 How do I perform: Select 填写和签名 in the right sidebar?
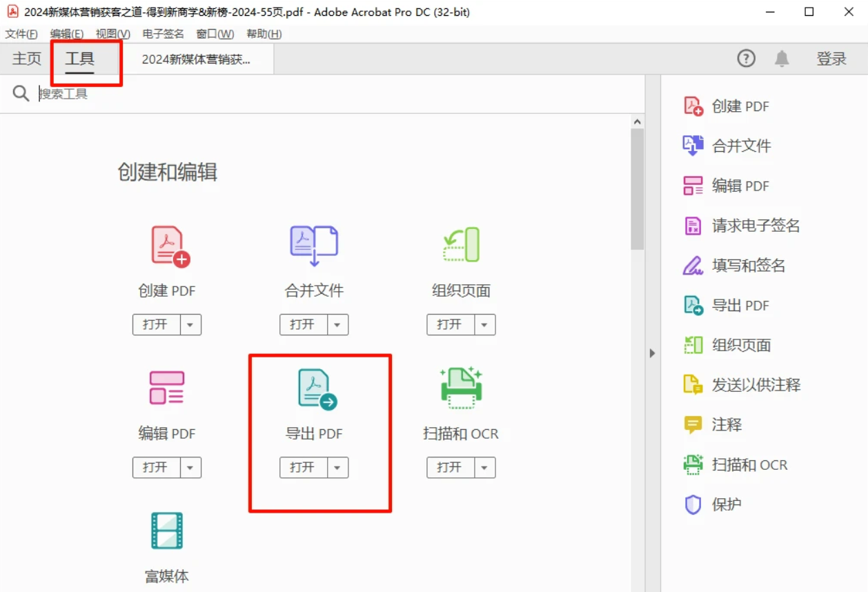tap(734, 266)
